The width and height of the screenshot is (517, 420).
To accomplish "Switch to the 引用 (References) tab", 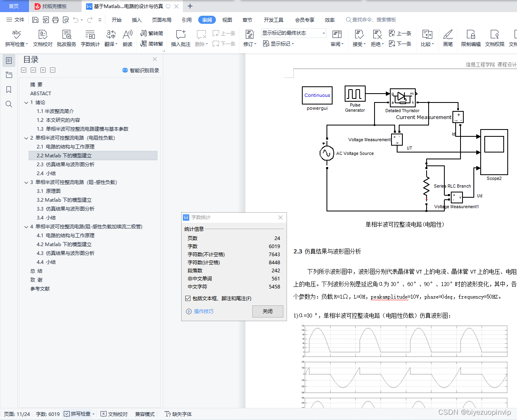I will (187, 20).
